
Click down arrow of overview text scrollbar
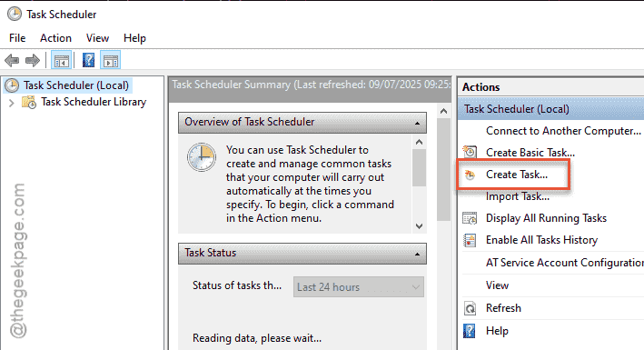419,226
